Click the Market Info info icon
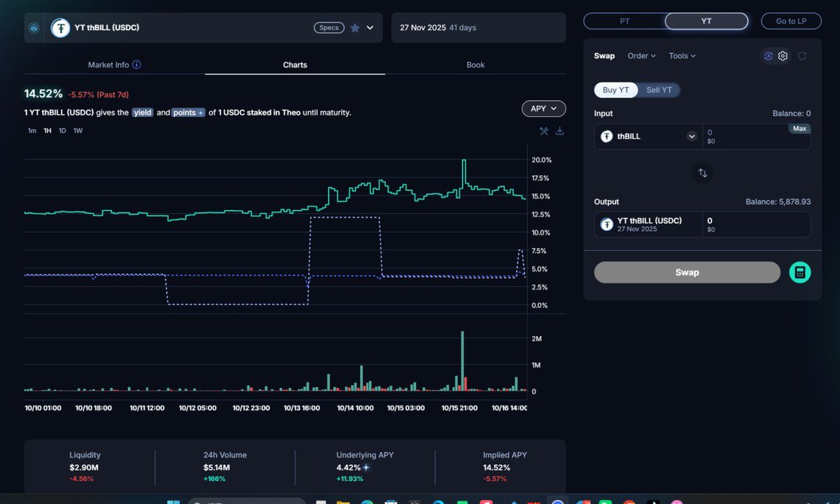The height and width of the screenshot is (504, 840). click(136, 65)
